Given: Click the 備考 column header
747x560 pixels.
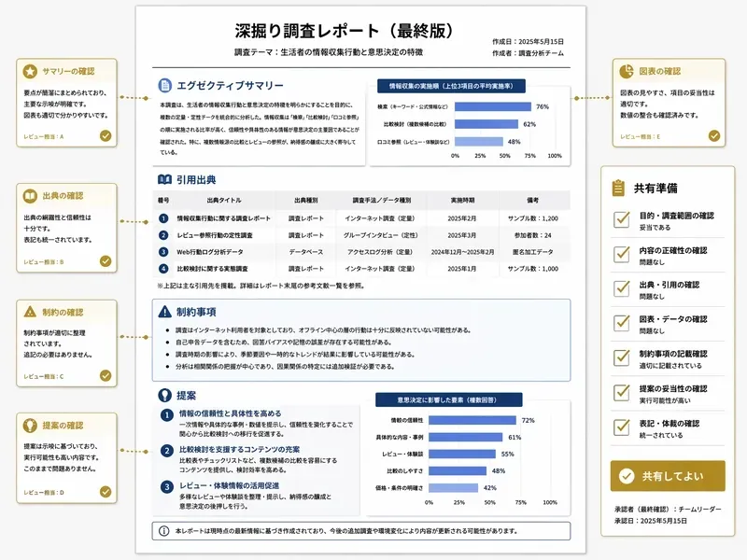Looking at the screenshot, I should tap(532, 201).
